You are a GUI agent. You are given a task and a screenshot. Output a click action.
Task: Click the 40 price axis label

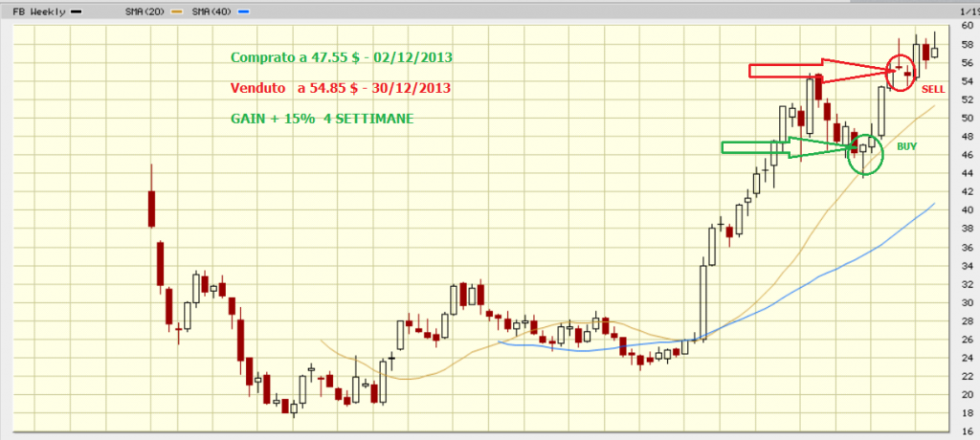coord(969,210)
